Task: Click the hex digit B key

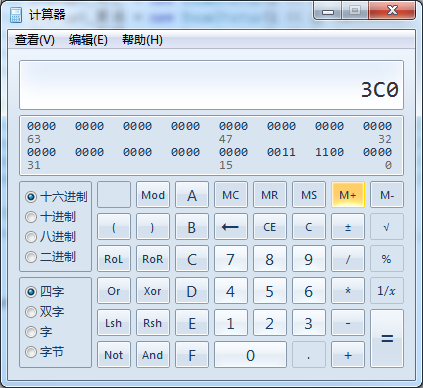Action: pos(192,227)
